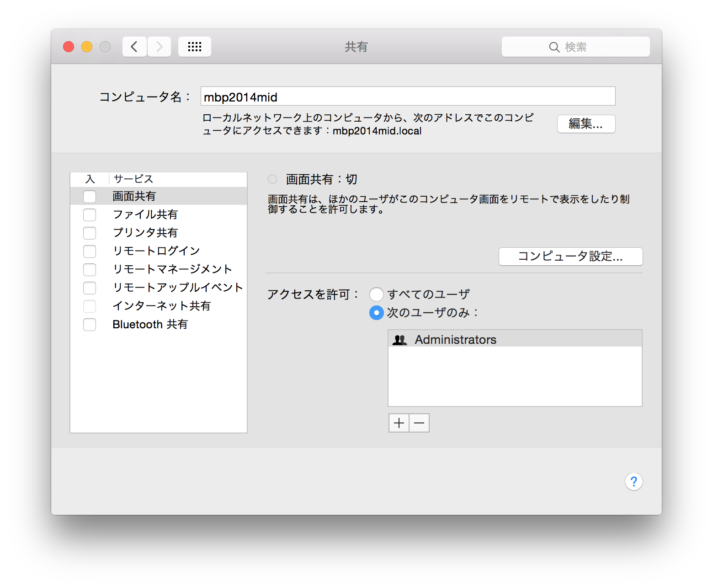Select the 入 column header
713x588 pixels.
point(90,179)
